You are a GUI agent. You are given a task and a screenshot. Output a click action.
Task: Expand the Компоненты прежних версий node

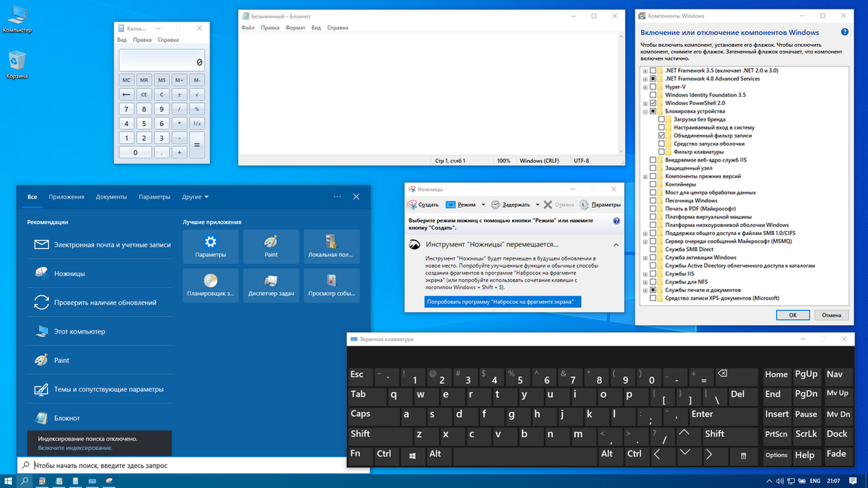click(x=645, y=176)
